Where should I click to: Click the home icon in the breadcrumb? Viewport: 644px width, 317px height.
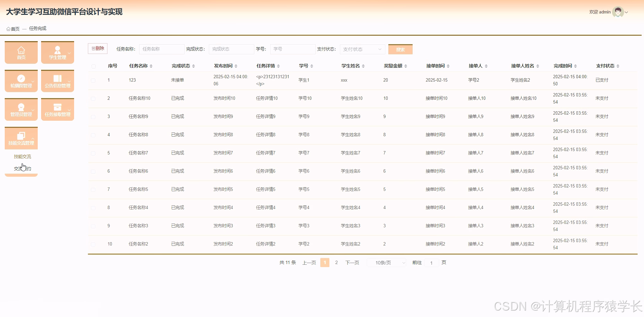pos(8,28)
